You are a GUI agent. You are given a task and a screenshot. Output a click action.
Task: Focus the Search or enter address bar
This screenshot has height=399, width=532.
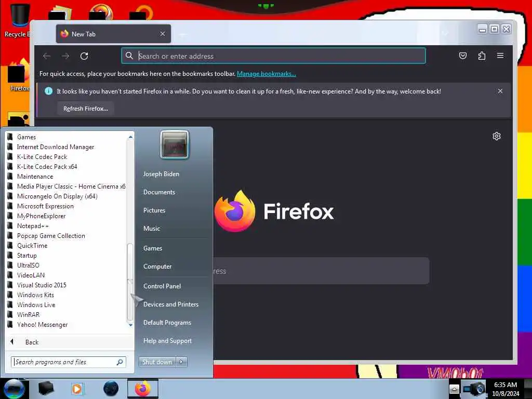pyautogui.click(x=273, y=56)
